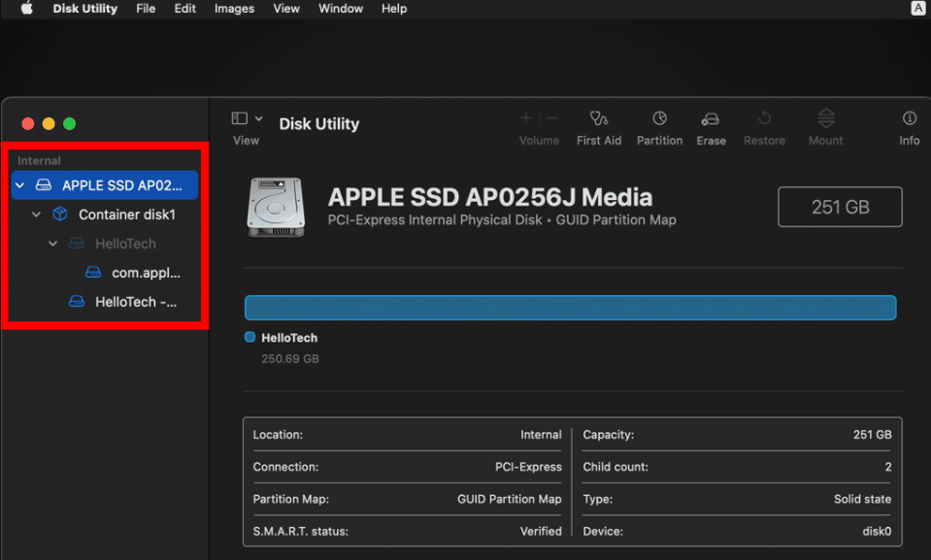The height and width of the screenshot is (560, 931).
Task: Click the blue disk usage bar
Action: click(x=570, y=308)
